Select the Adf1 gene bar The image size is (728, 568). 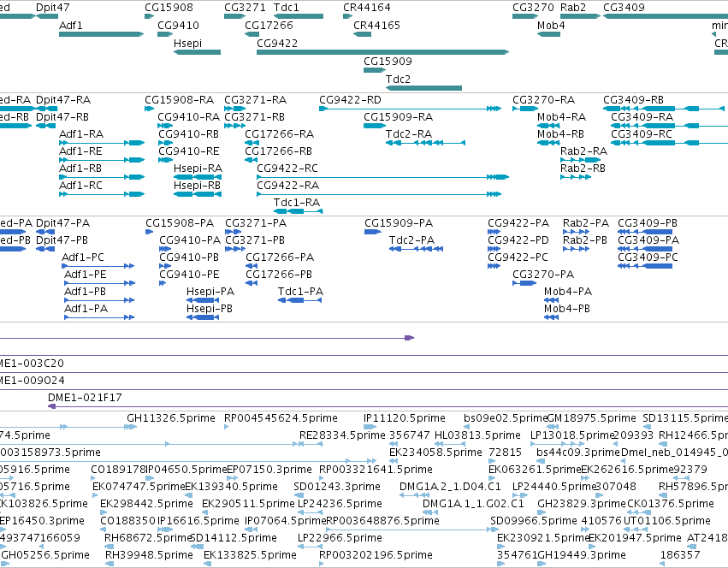pyautogui.click(x=101, y=34)
